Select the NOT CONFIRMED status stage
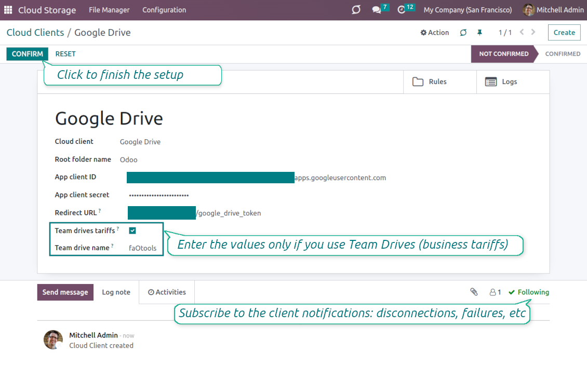 point(503,54)
